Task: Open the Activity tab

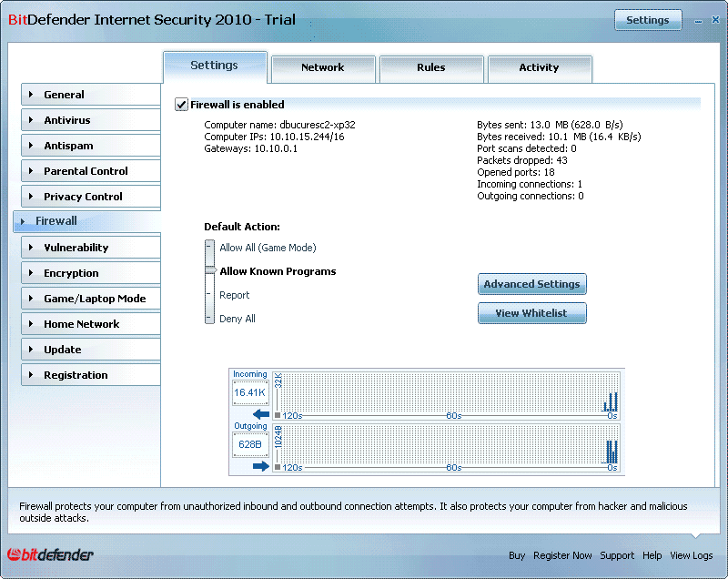Action: coord(539,68)
